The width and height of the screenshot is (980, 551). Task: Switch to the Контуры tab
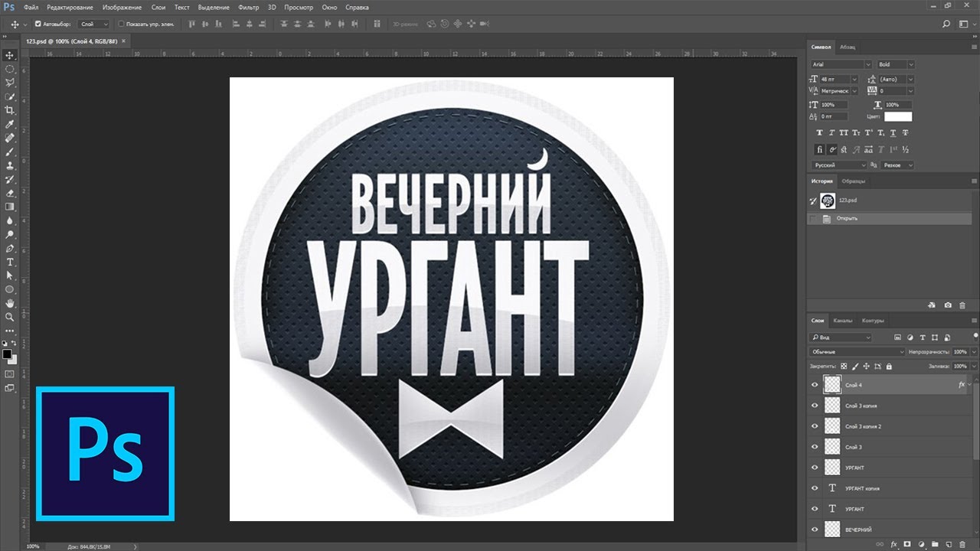coord(873,321)
